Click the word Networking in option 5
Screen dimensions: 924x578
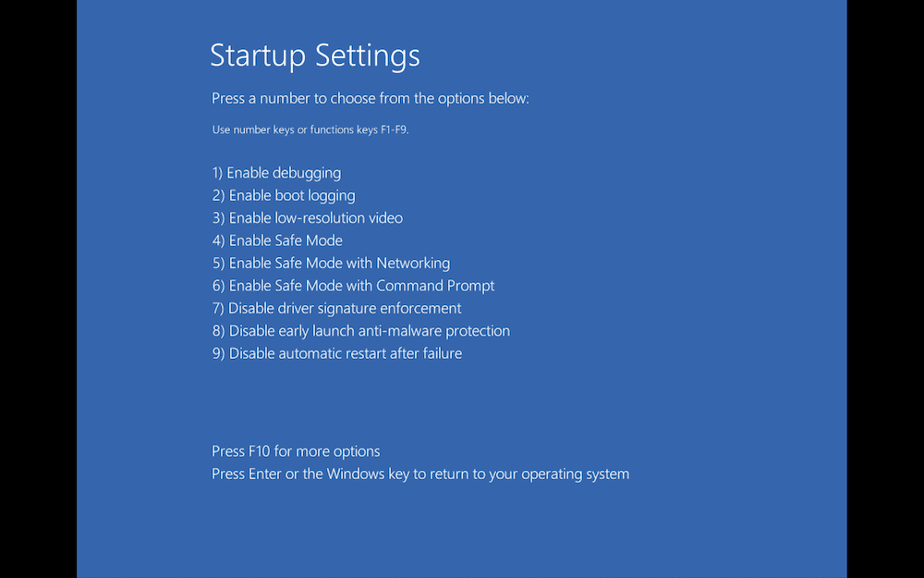pos(413,263)
